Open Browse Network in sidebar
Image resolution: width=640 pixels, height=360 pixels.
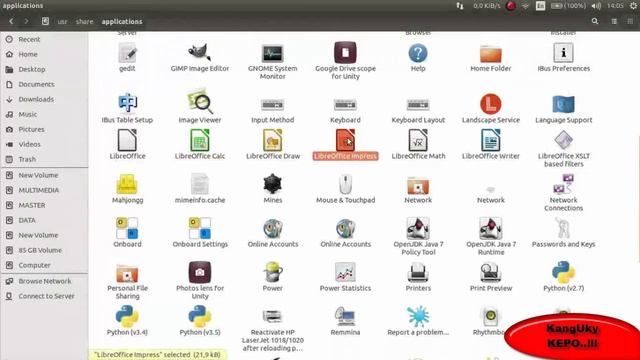click(44, 281)
